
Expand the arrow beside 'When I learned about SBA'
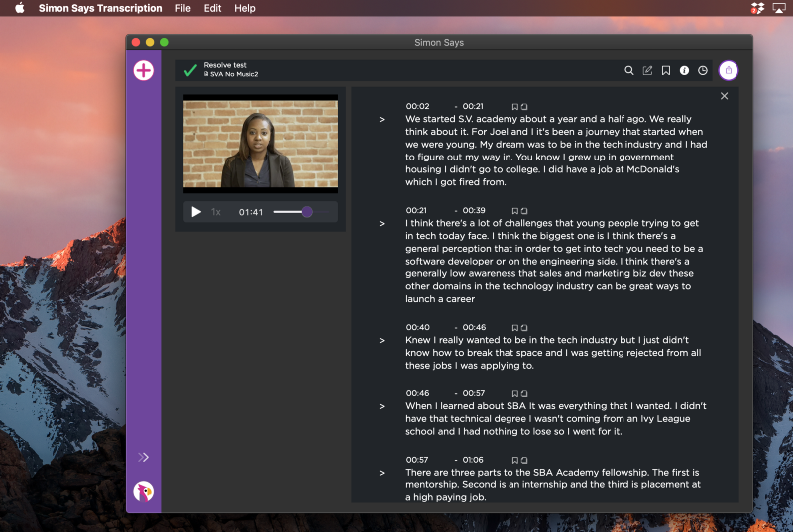[382, 406]
